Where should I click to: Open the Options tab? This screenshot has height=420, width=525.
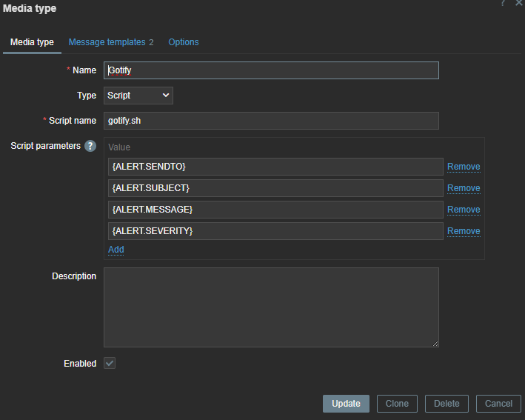(183, 42)
